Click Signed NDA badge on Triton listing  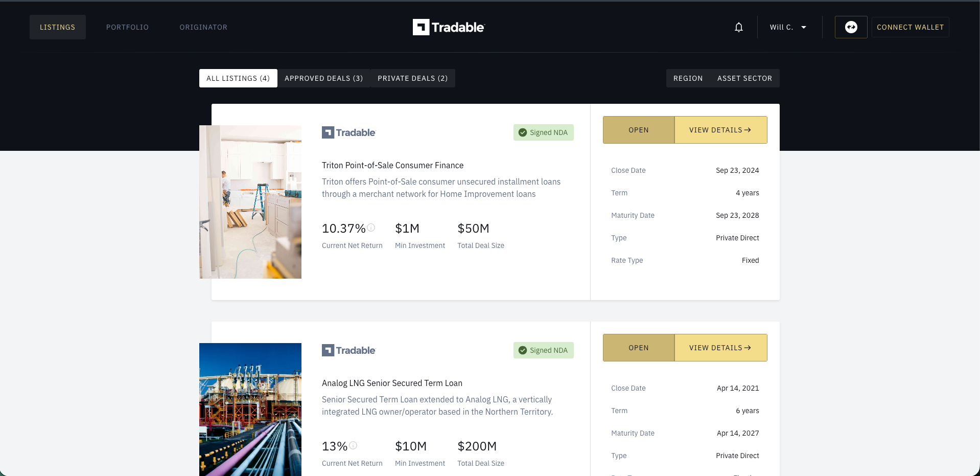[x=543, y=132]
